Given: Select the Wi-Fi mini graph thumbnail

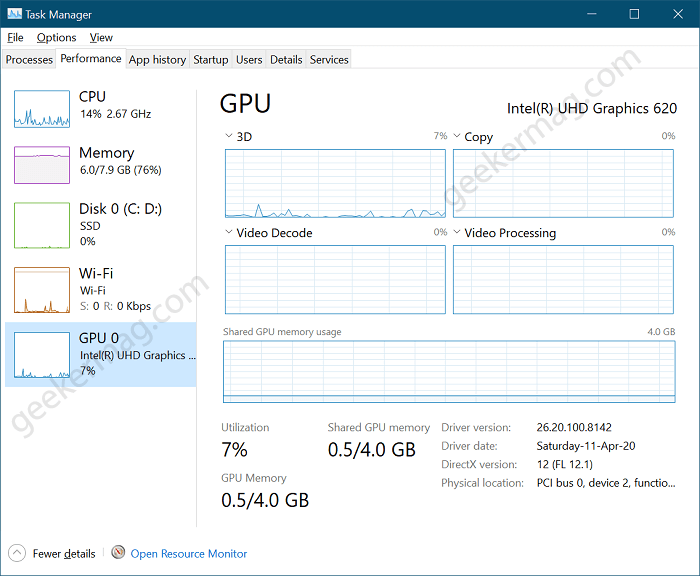Looking at the screenshot, I should (42, 290).
